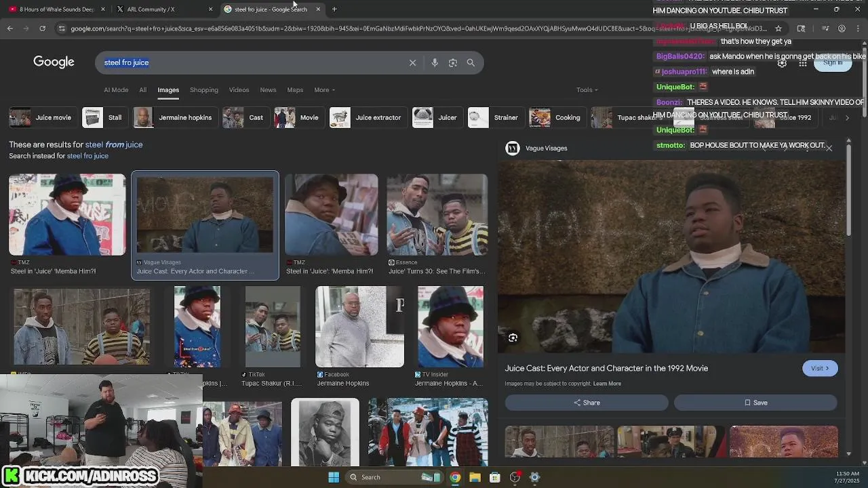The image size is (868, 488).
Task: Click the Share button
Action: tap(587, 403)
